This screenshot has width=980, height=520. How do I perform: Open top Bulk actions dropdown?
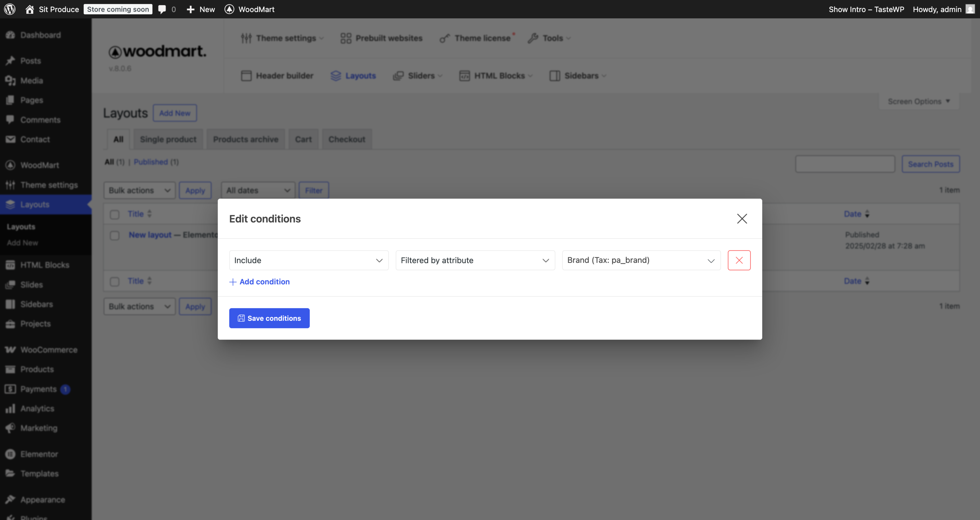click(139, 190)
